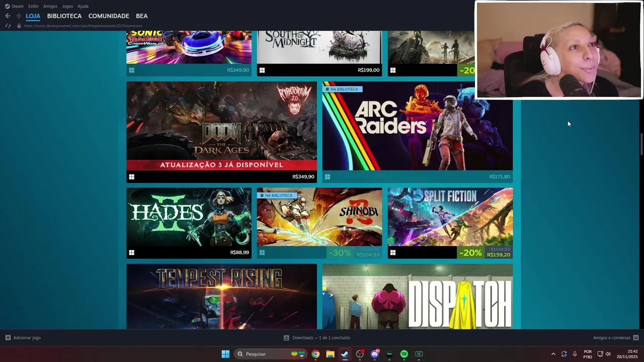Go back with the left arrow
The height and width of the screenshot is (362, 644).
(x=8, y=16)
